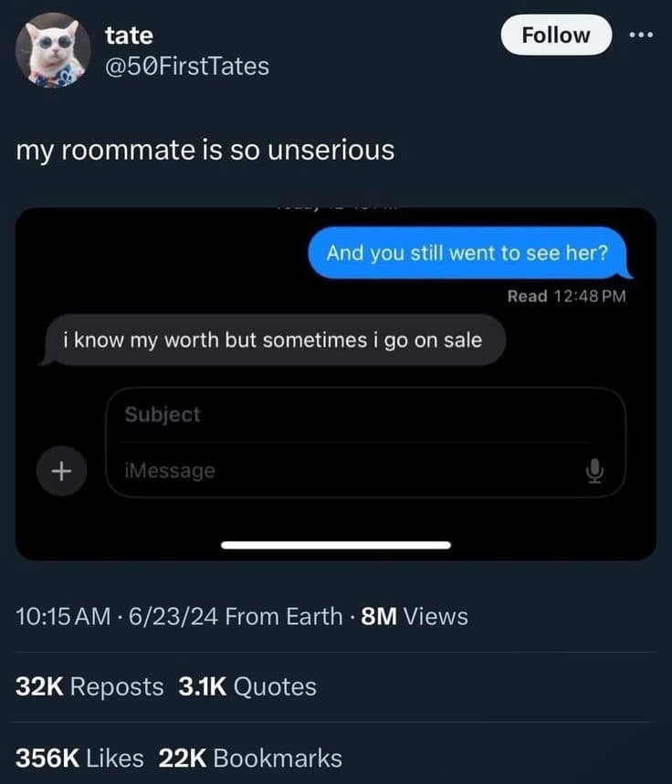Click the white home indicator bar
The height and width of the screenshot is (784, 672).
(x=336, y=546)
